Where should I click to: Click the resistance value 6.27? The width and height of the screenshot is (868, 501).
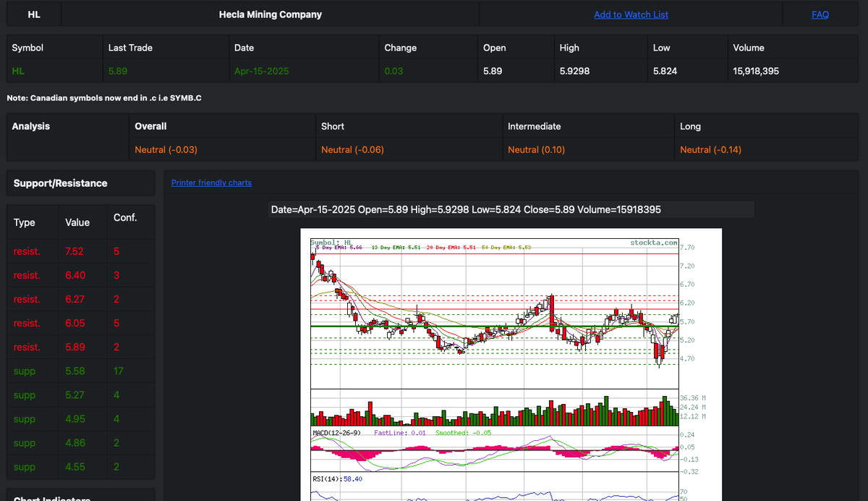pos(75,299)
